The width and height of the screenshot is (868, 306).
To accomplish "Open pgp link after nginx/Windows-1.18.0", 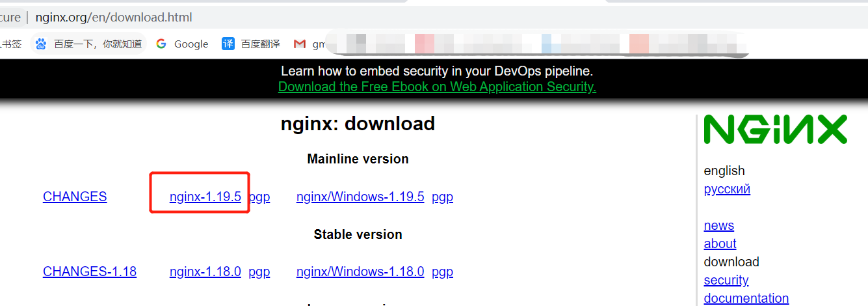I will 442,272.
